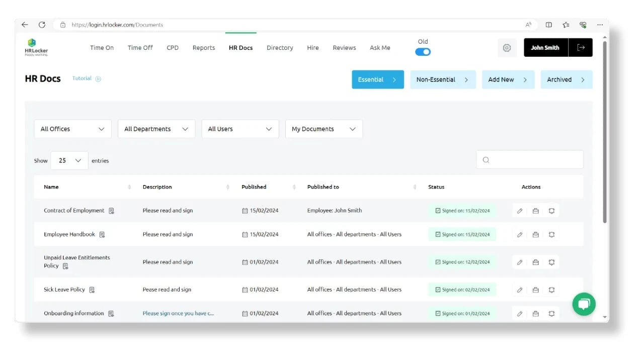Open the settings gear icon
Screen dimensions: 644x362
(x=507, y=48)
